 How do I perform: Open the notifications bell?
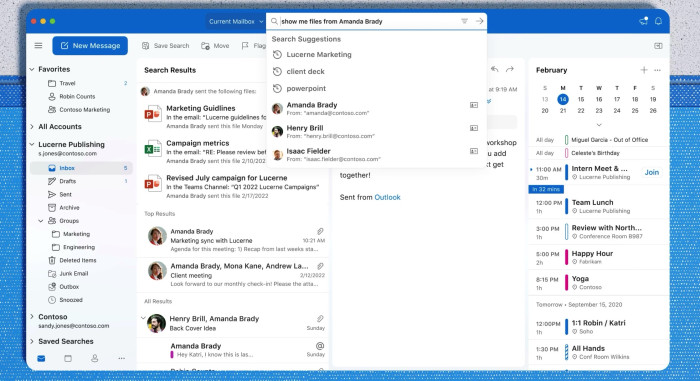(658, 21)
